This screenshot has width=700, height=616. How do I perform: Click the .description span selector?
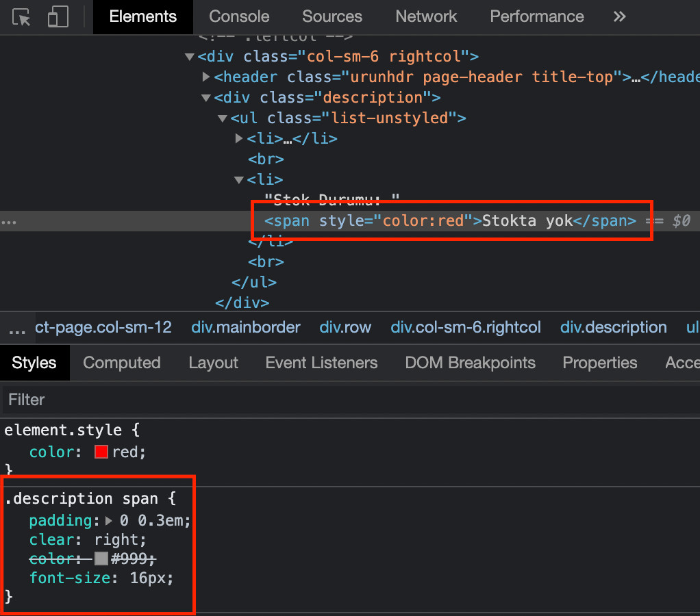tap(82, 498)
